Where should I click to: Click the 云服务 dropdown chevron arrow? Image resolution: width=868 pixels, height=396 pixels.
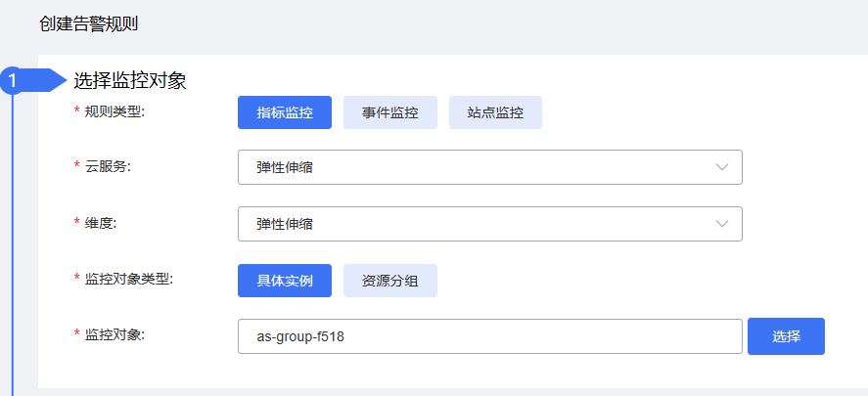pyautogui.click(x=722, y=167)
